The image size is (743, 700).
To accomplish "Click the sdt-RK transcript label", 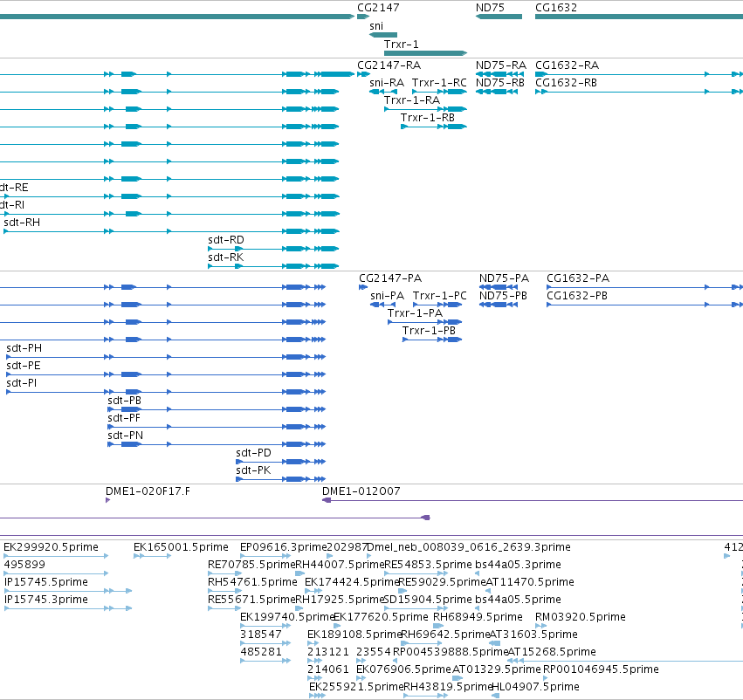I will click(x=225, y=257).
